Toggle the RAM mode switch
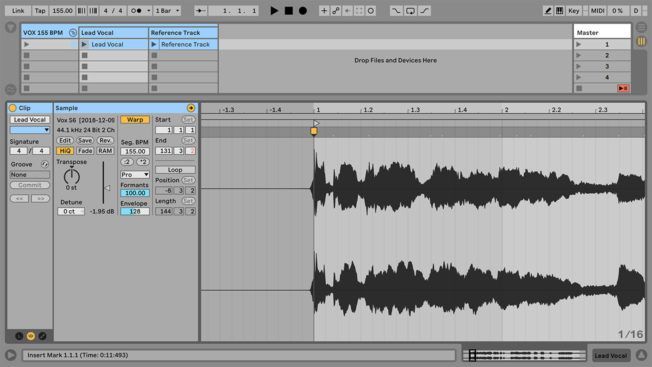Screen dimensions: 652x367 105,151
